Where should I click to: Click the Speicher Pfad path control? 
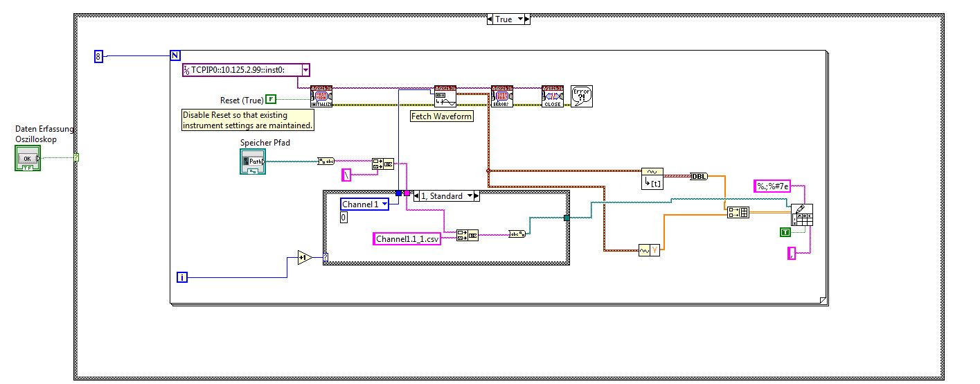pos(253,161)
